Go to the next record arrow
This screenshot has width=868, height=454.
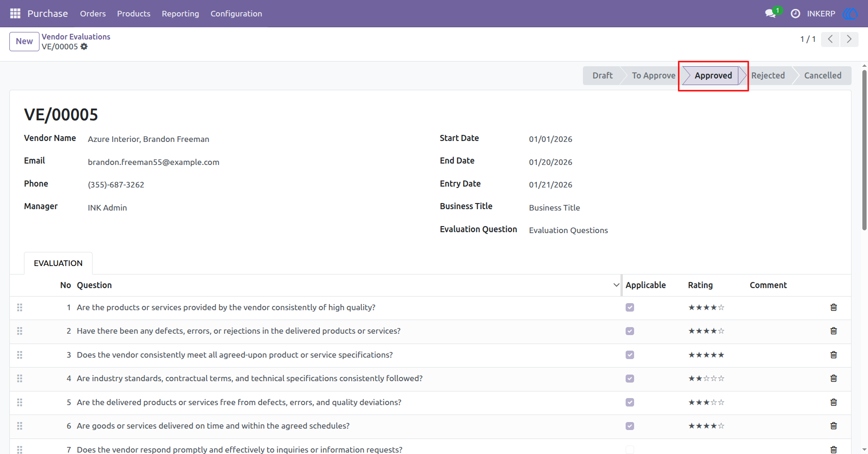coord(849,39)
